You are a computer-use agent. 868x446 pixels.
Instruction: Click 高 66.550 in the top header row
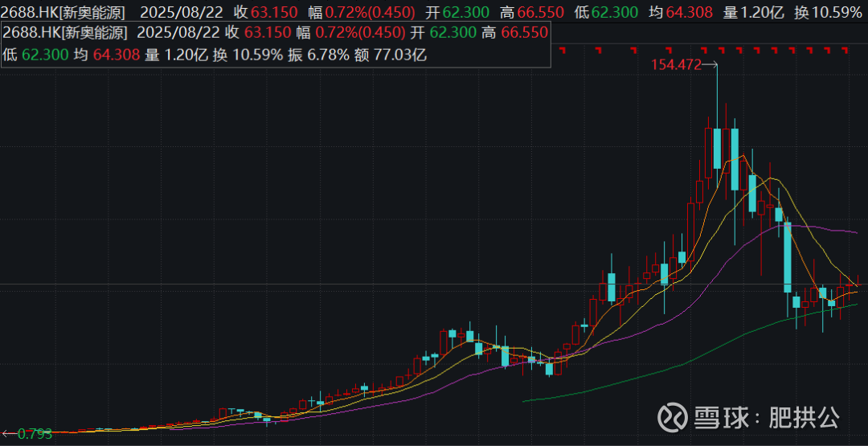click(x=533, y=11)
